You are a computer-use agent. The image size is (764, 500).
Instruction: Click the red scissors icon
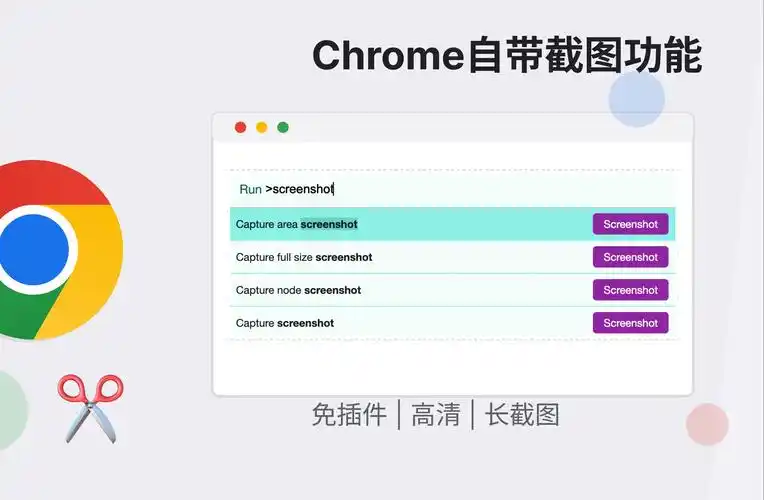point(89,405)
